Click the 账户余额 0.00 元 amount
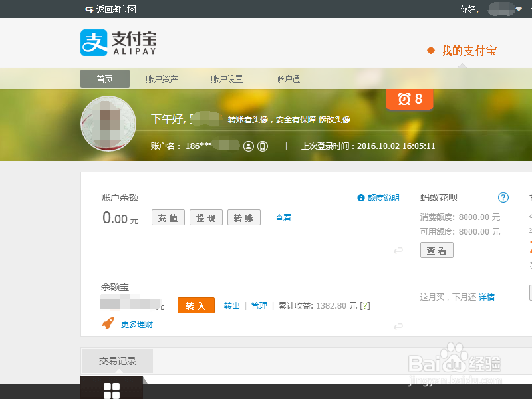The image size is (532, 399). pos(120,218)
